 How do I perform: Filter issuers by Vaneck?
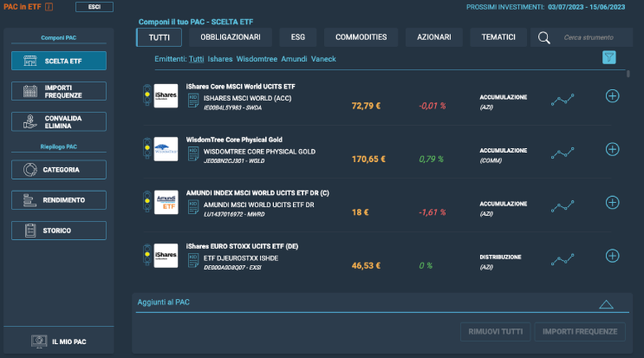tap(323, 59)
